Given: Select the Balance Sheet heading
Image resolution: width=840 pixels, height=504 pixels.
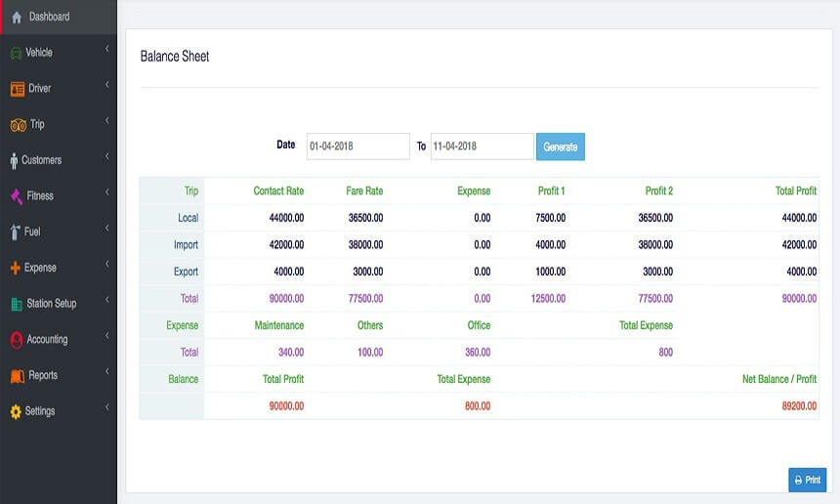Looking at the screenshot, I should click(x=175, y=57).
